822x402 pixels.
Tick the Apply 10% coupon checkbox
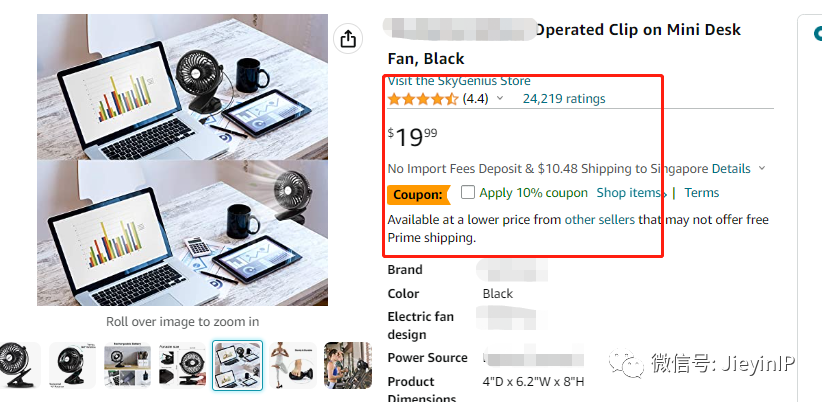(x=468, y=193)
